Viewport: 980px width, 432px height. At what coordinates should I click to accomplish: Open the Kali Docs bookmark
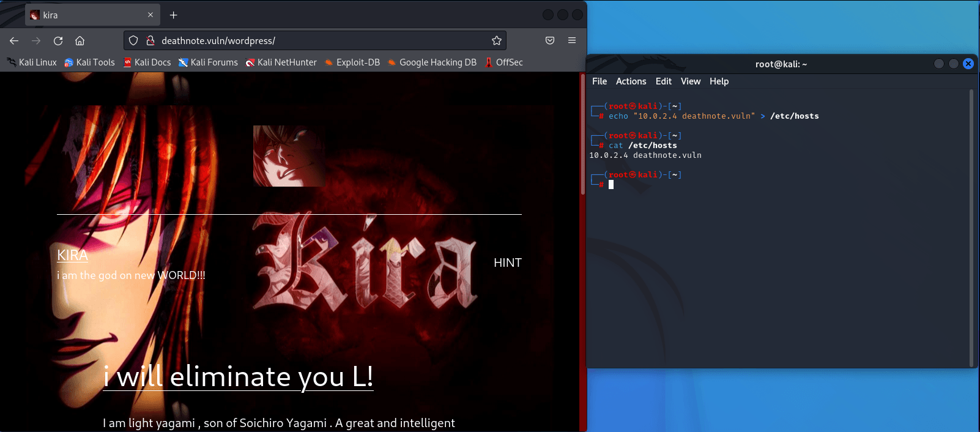pos(147,62)
